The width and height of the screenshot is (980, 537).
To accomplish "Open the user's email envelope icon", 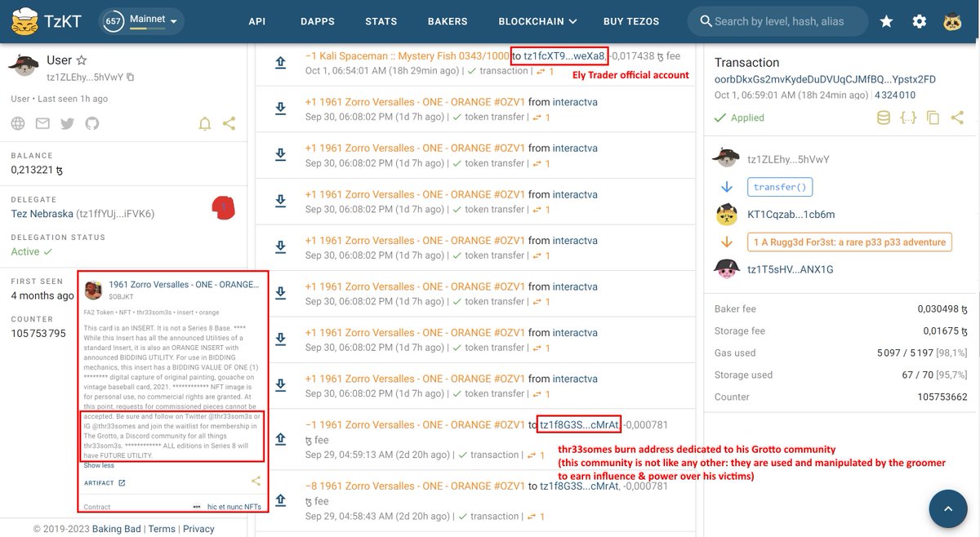I will point(42,123).
